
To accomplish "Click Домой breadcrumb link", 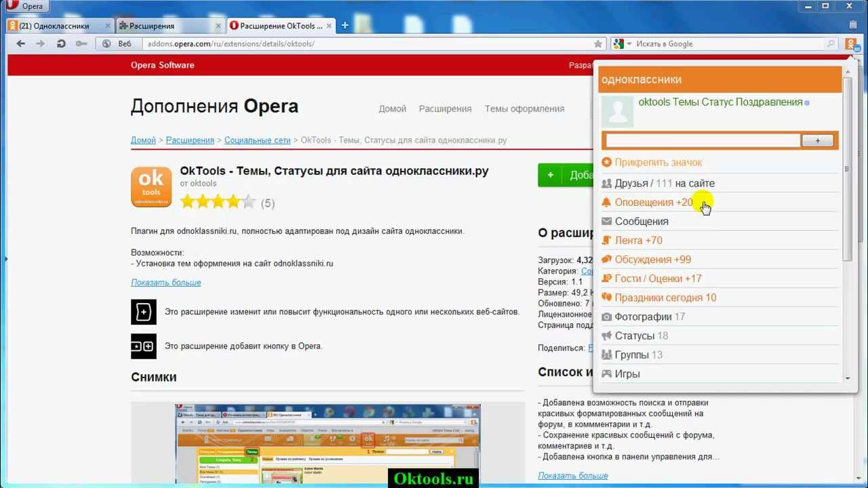I will point(143,140).
